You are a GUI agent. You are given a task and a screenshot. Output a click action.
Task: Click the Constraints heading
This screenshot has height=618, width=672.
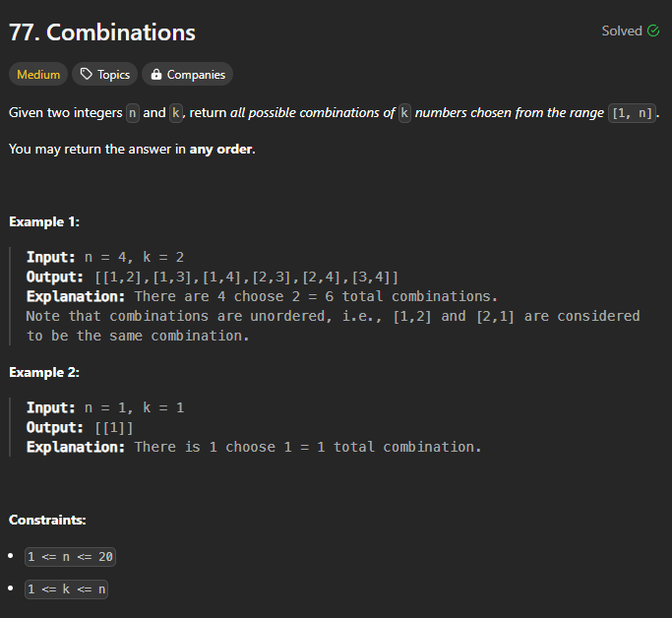point(47,520)
